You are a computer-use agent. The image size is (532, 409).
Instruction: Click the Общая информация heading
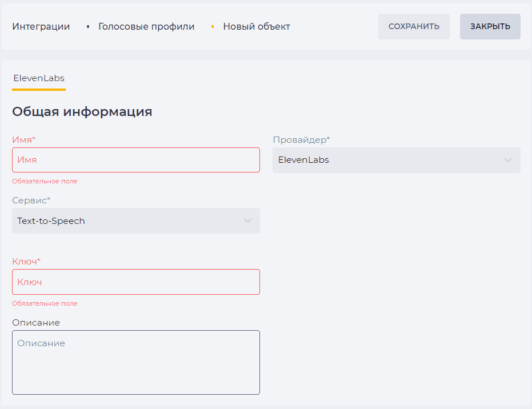[x=82, y=111]
